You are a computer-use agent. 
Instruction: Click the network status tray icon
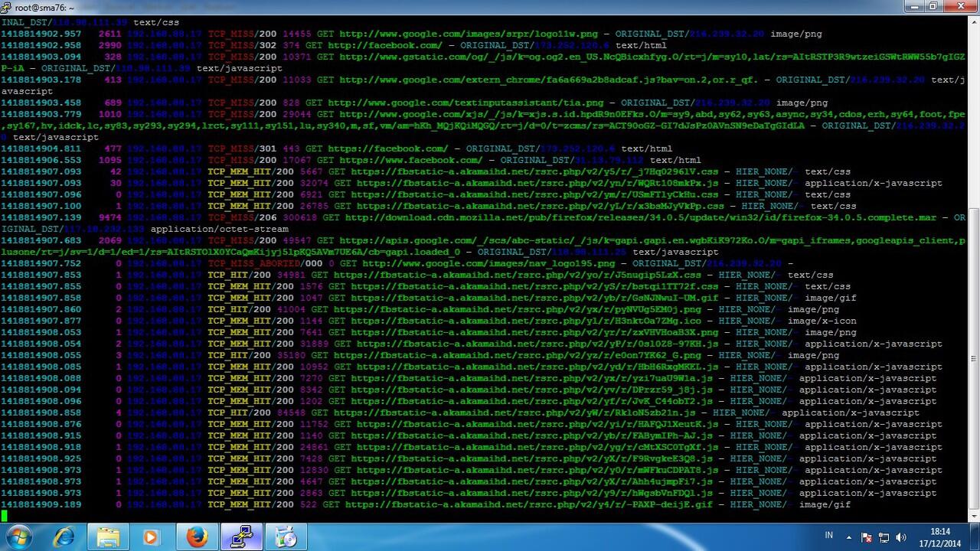(884, 538)
